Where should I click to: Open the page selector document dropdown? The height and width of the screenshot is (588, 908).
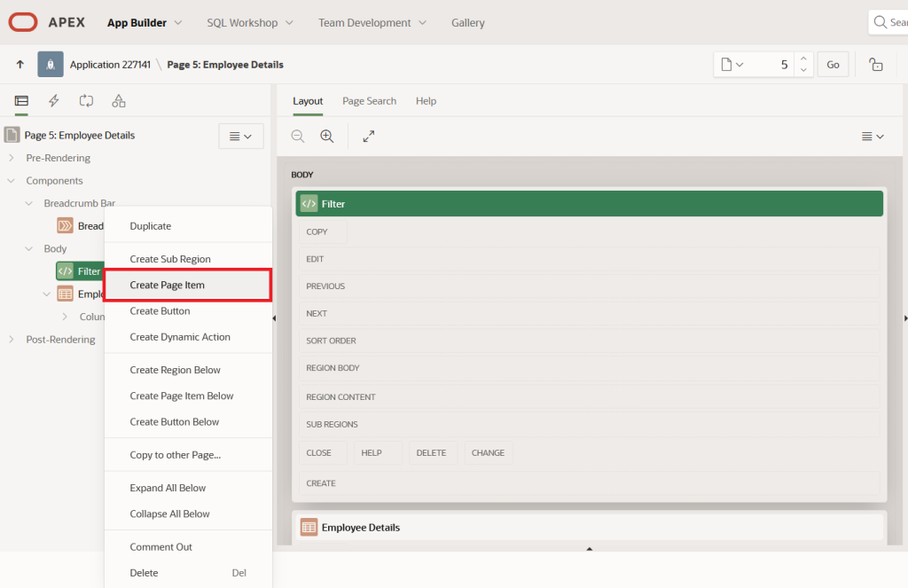732,65
